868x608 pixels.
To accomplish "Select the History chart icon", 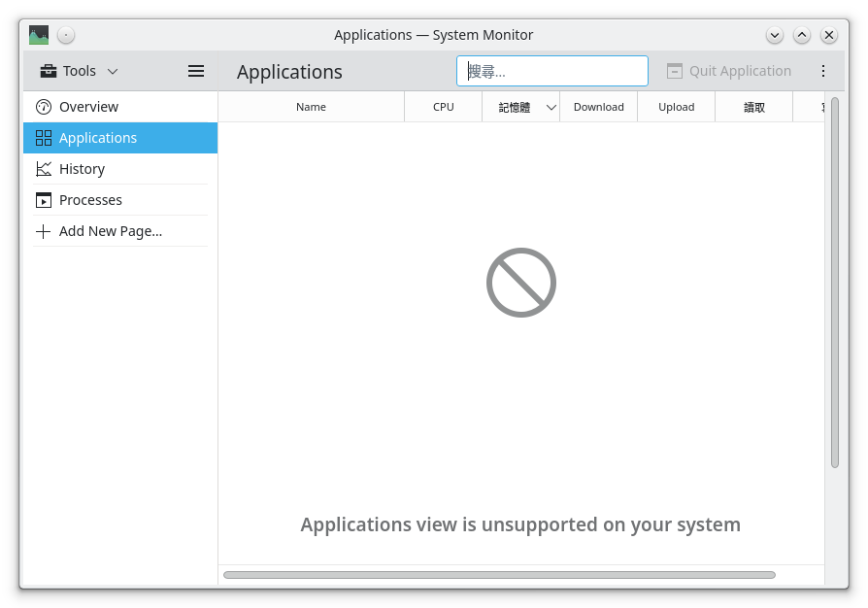I will (45, 169).
